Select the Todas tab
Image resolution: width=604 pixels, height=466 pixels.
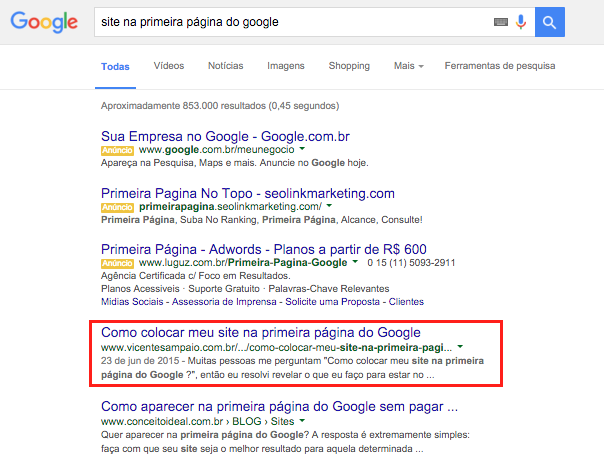click(115, 66)
